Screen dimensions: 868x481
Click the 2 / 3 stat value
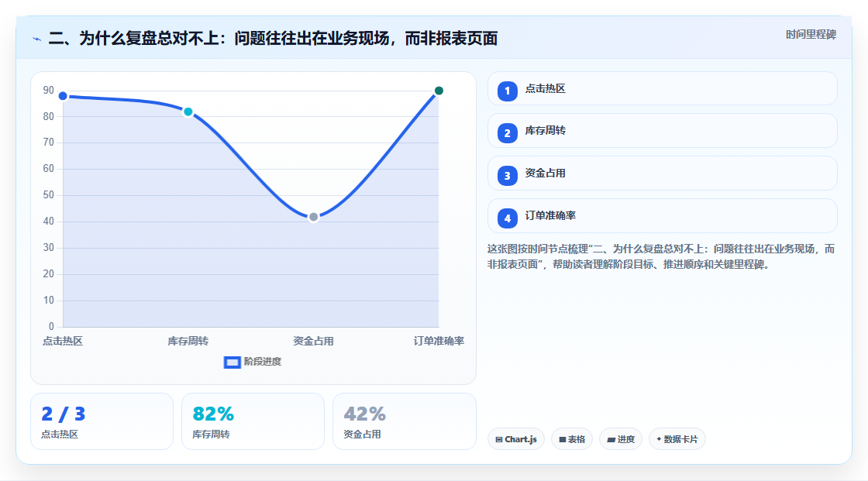63,414
